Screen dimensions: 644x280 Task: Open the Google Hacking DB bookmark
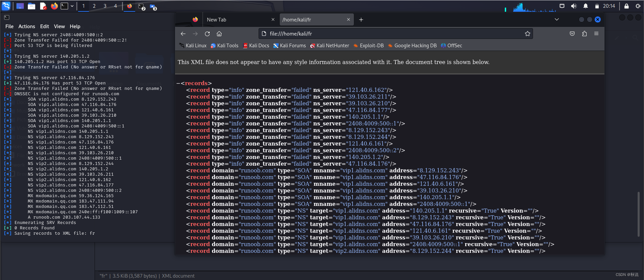(x=412, y=46)
